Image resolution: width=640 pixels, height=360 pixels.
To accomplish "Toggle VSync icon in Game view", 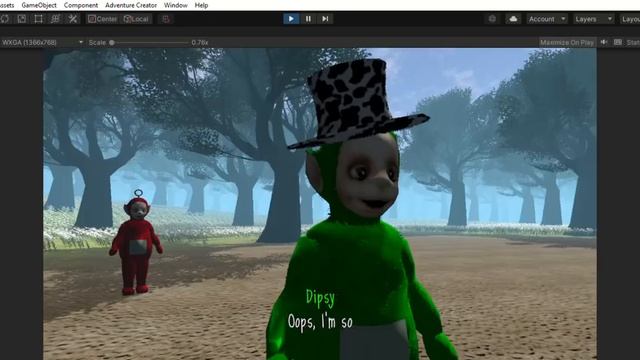I will click(x=618, y=42).
